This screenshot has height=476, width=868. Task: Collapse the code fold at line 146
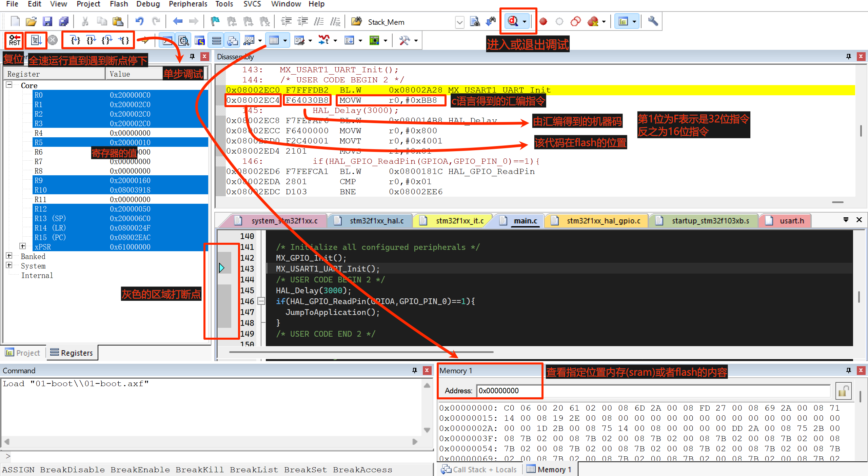pos(261,301)
